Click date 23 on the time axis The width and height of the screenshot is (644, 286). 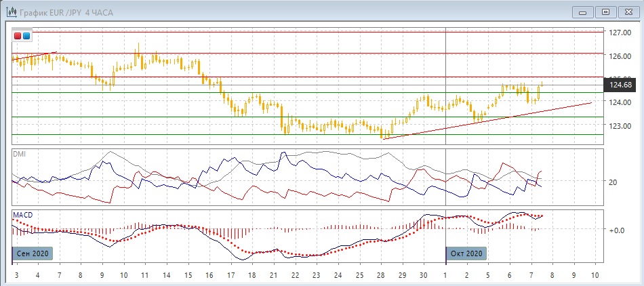[317, 274]
